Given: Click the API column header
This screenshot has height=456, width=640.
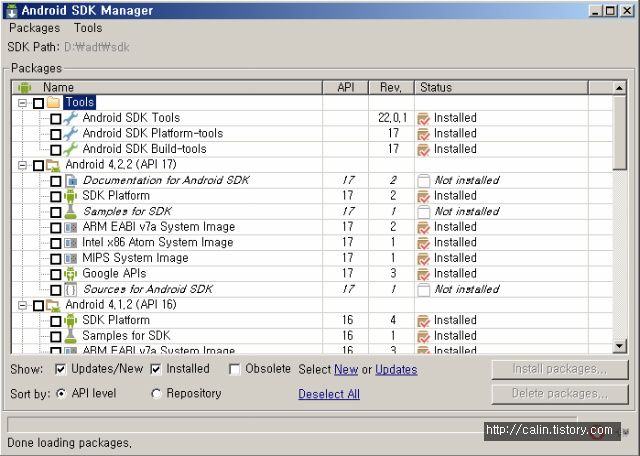Looking at the screenshot, I should pos(346,87).
